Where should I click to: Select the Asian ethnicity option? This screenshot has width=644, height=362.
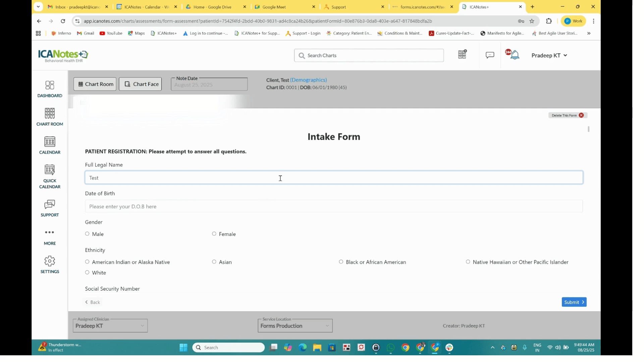pos(214,262)
